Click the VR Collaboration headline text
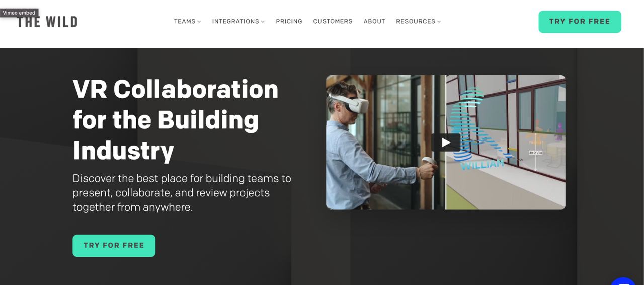The height and width of the screenshot is (285, 644). click(x=176, y=120)
